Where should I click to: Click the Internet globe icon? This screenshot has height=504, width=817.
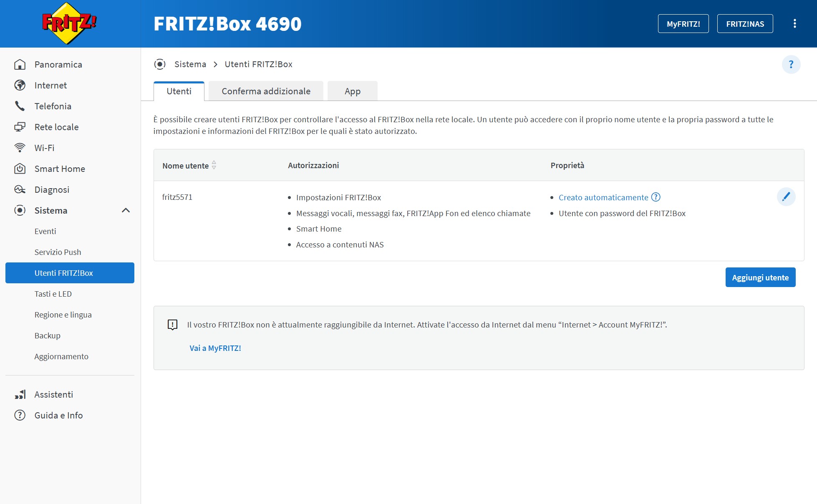coord(20,85)
